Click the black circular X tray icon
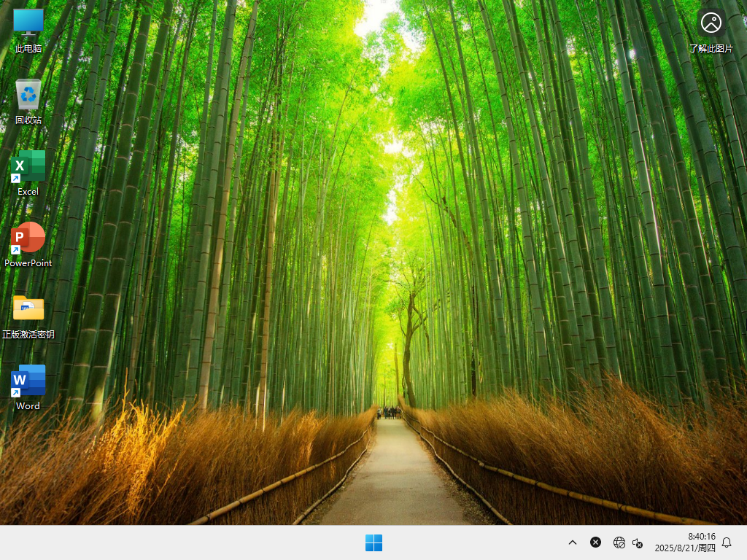The image size is (747, 560). coord(596,542)
